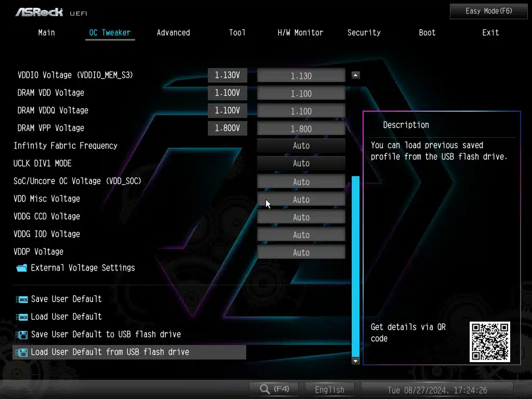The height and width of the screenshot is (399, 532).
Task: Click the magnifier search (F4) icon
Action: [265, 389]
